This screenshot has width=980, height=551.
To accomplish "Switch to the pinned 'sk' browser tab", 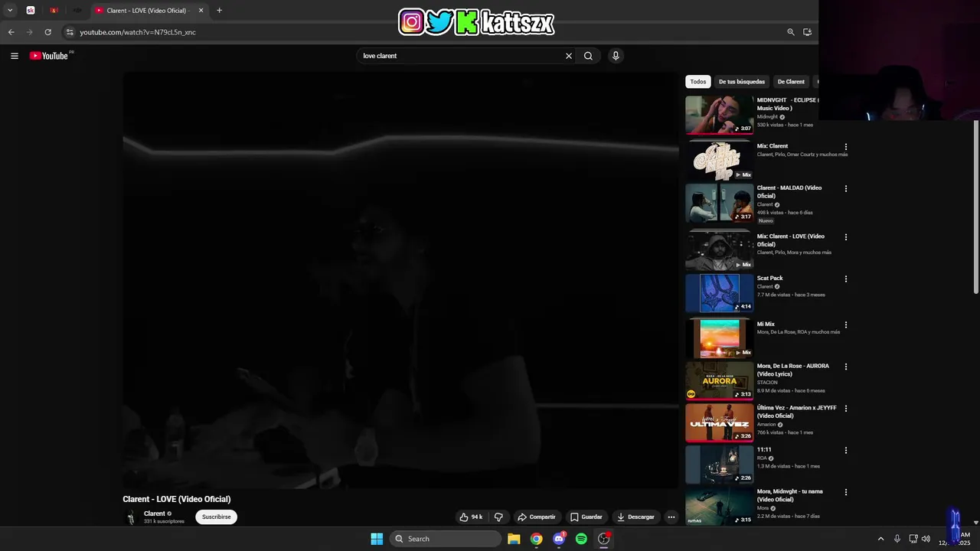I will 31,11.
